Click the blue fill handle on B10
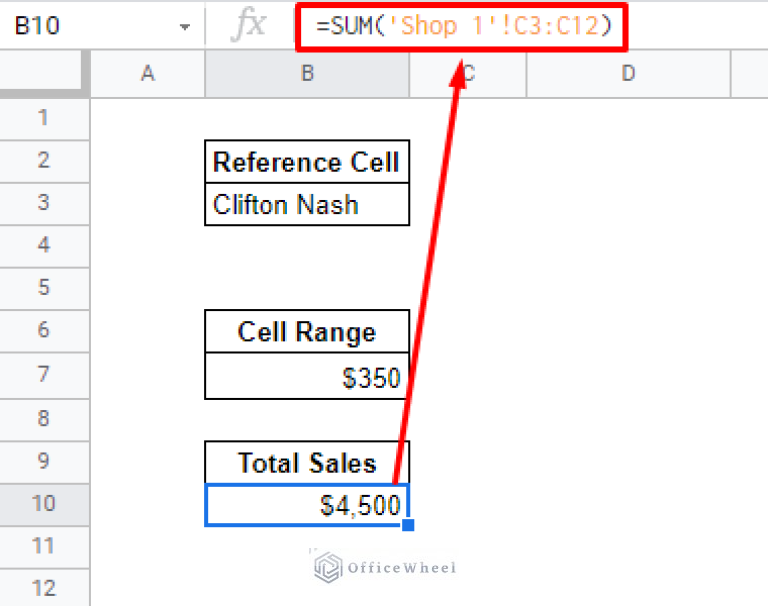 pyautogui.click(x=407, y=525)
